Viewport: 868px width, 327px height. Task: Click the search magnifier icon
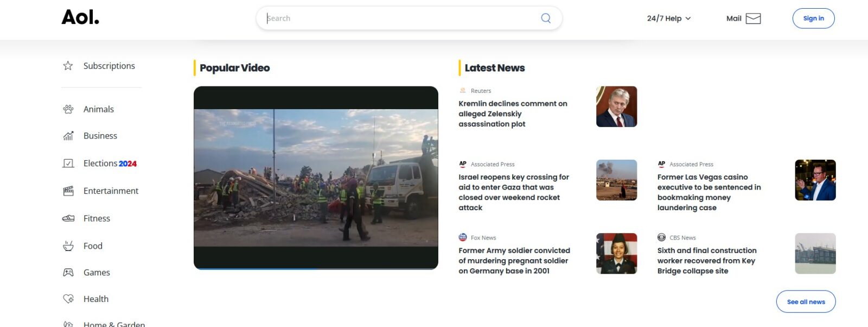tap(546, 18)
